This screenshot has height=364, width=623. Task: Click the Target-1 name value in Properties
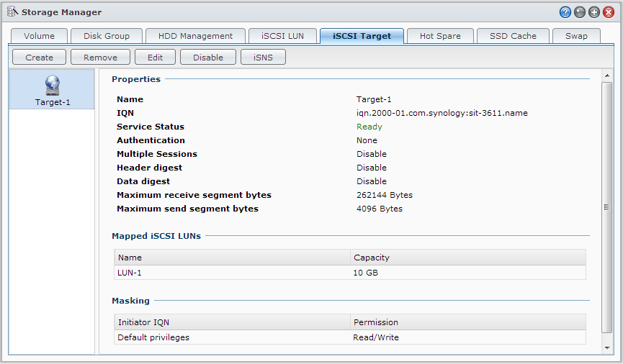coord(374,99)
